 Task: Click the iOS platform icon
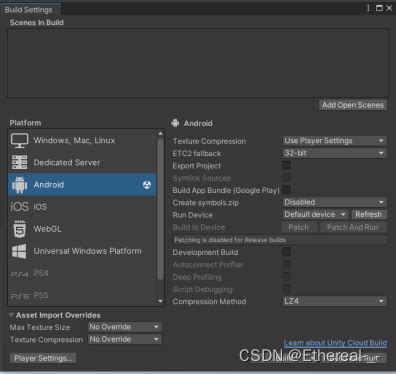point(19,207)
